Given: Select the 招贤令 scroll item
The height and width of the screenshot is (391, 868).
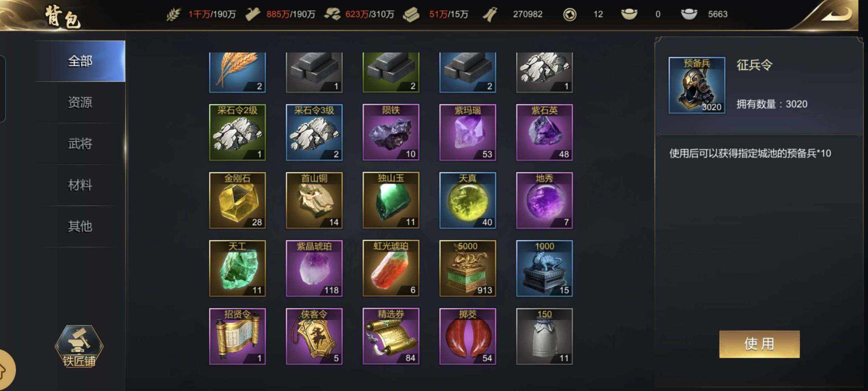Looking at the screenshot, I should [x=237, y=336].
